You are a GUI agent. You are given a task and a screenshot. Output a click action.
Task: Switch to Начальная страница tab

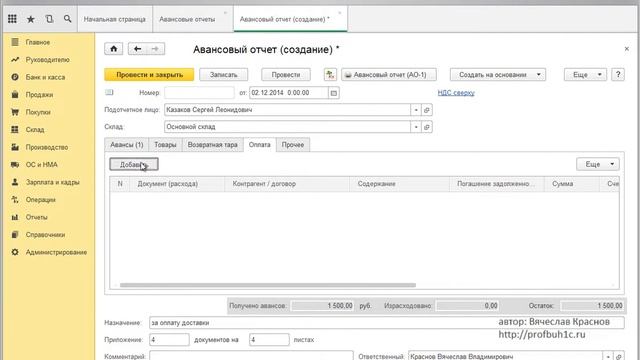click(x=115, y=19)
